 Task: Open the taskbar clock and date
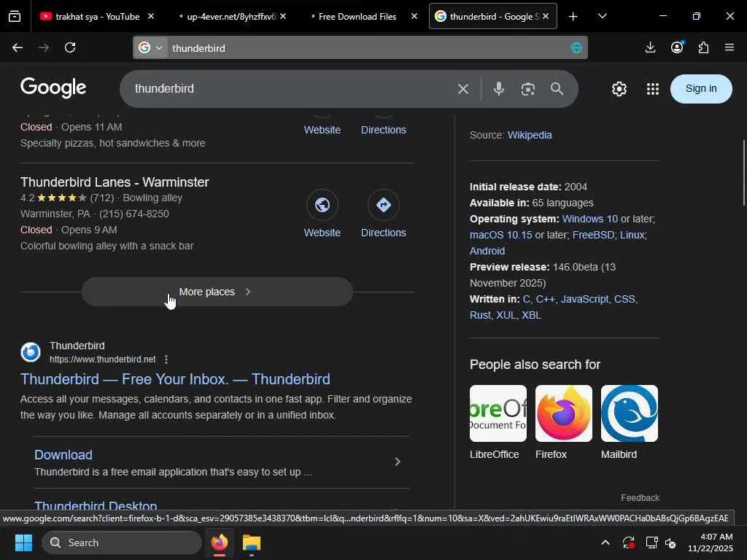point(711,542)
